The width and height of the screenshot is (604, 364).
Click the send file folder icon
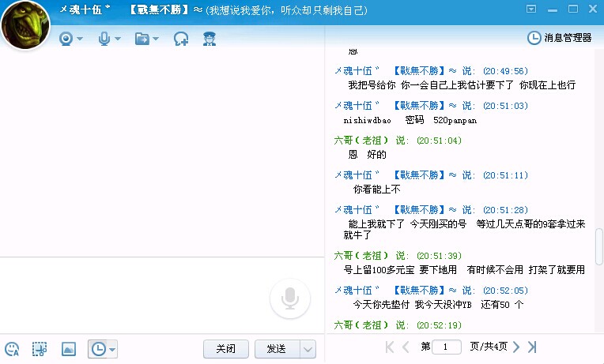pyautogui.click(x=142, y=38)
